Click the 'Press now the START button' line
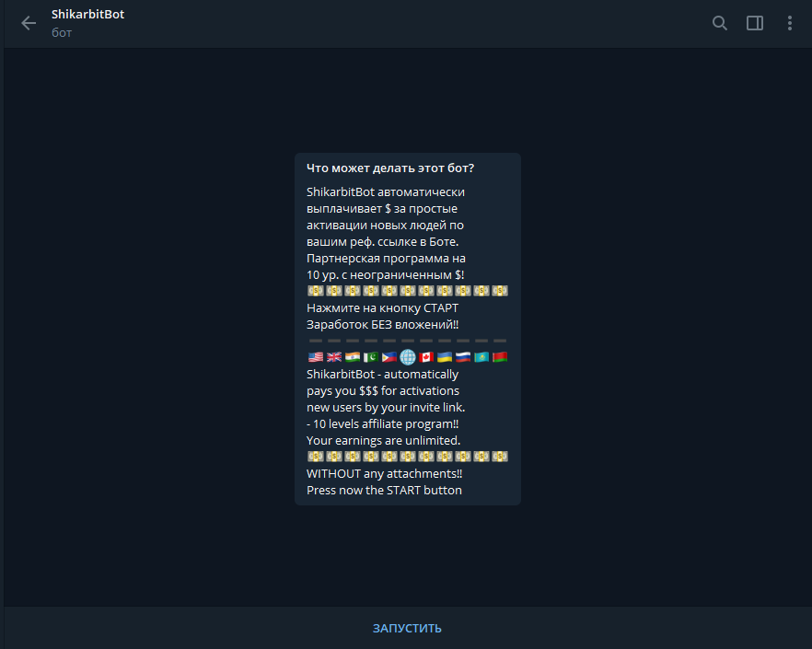This screenshot has height=649, width=812. (384, 490)
